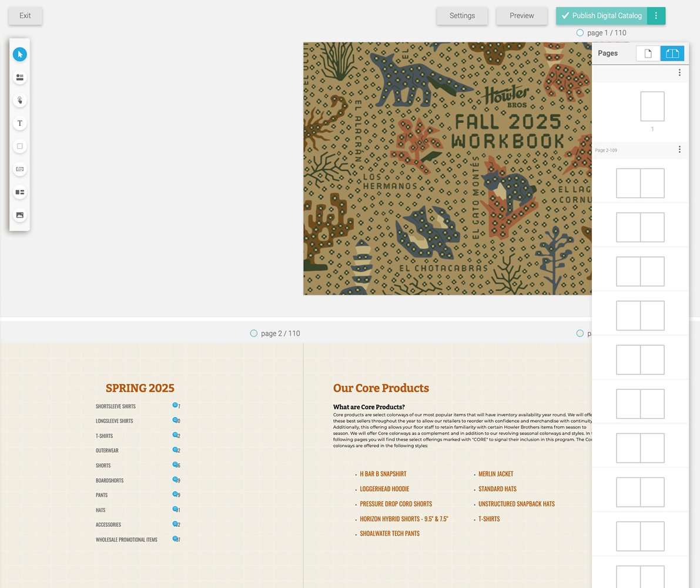Click the Fall 2025 Workbook cover image
The width and height of the screenshot is (700, 588).
pyautogui.click(x=447, y=168)
